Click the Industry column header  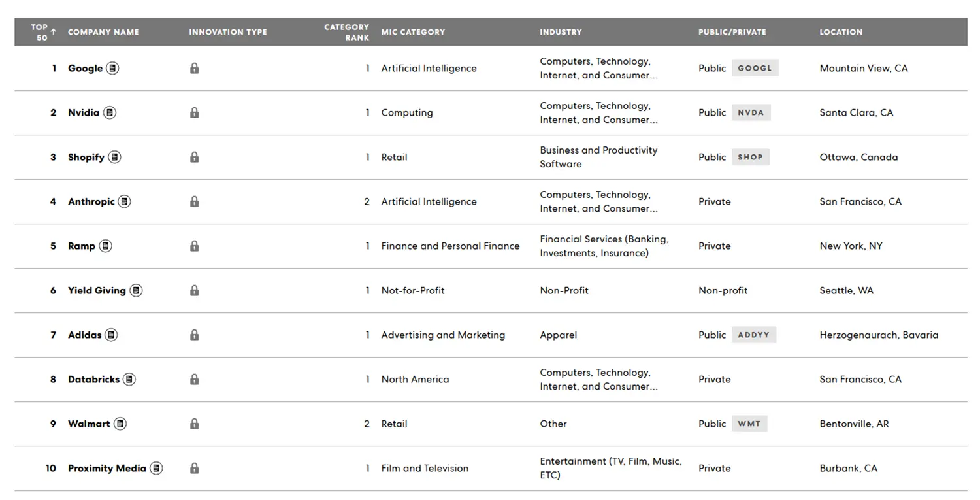(x=561, y=32)
